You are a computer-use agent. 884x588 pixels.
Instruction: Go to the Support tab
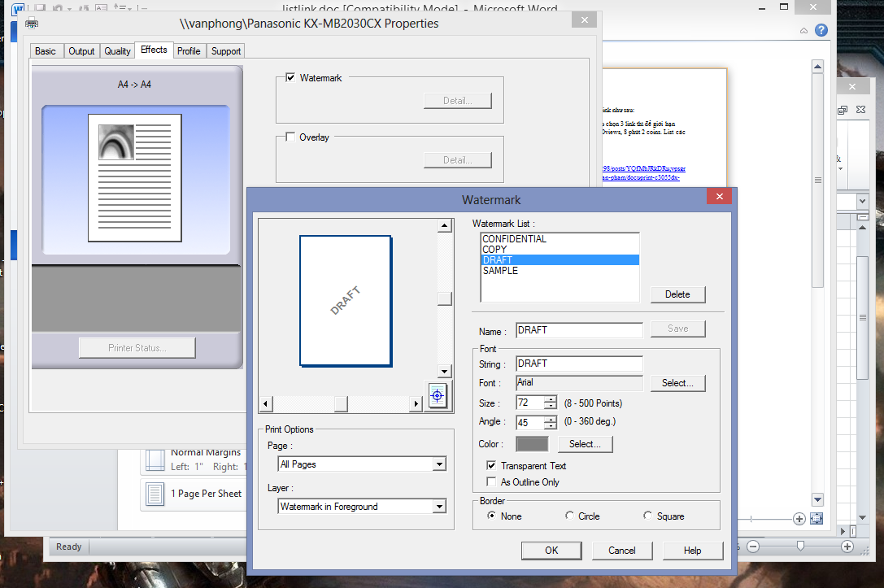point(226,51)
